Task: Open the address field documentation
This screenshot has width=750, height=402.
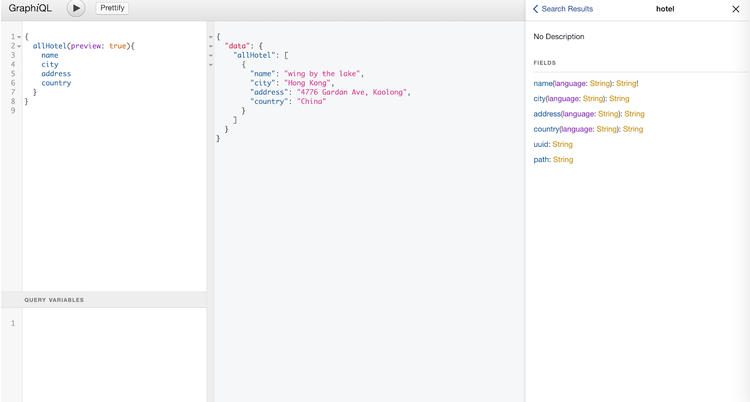Action: (x=547, y=114)
